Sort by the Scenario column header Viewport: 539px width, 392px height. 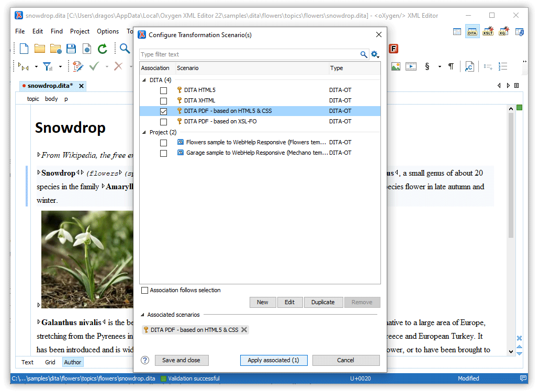pos(252,68)
